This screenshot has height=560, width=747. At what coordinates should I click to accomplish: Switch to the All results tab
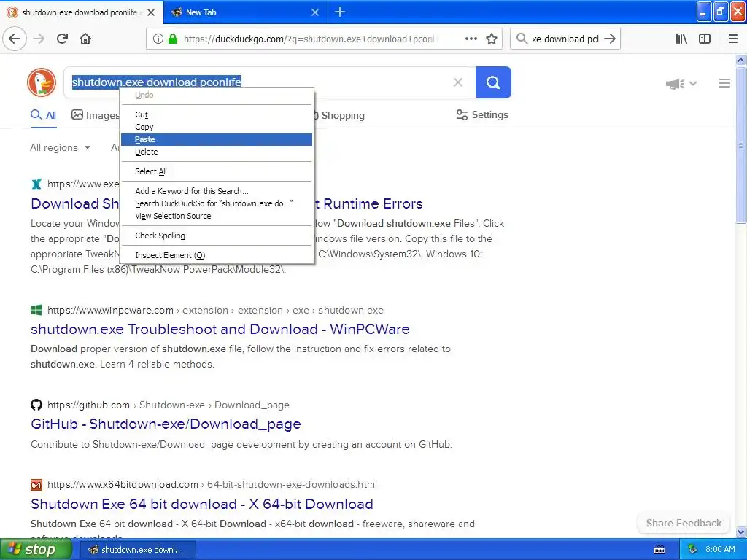[43, 115]
